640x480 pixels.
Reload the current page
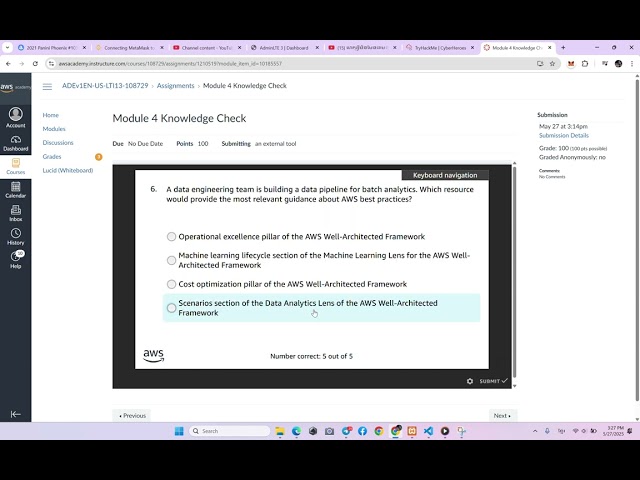click(x=35, y=64)
